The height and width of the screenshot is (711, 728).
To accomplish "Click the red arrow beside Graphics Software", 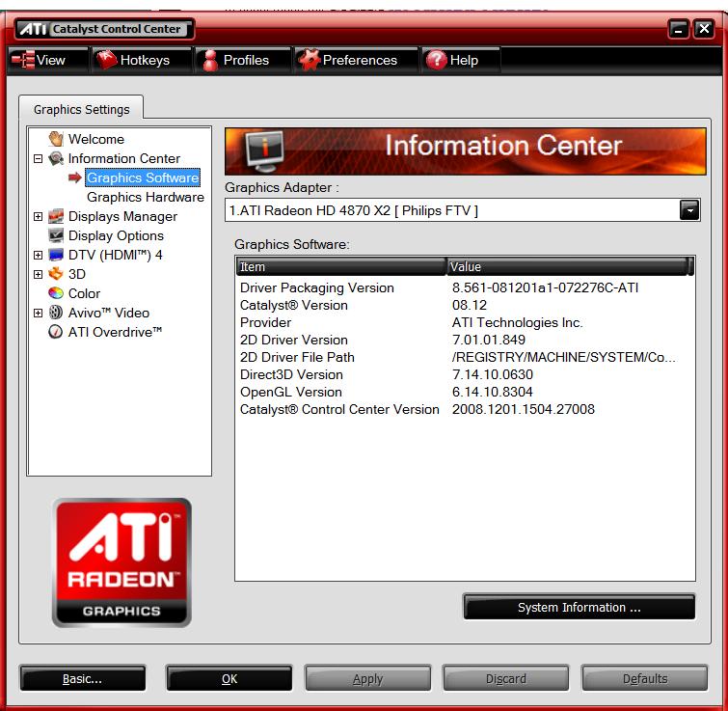I will (x=75, y=178).
